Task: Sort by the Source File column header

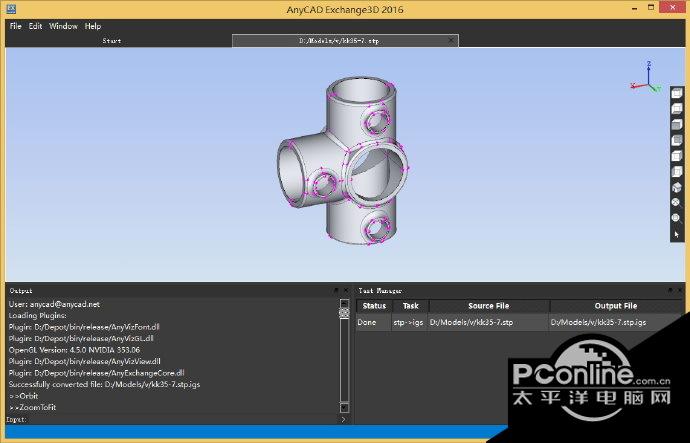Action: (488, 306)
